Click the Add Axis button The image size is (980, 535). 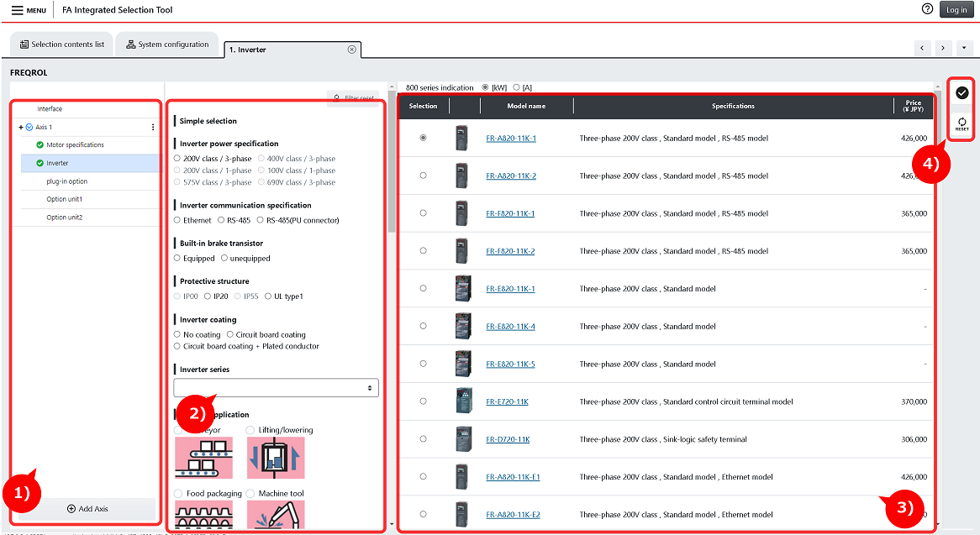point(87,509)
